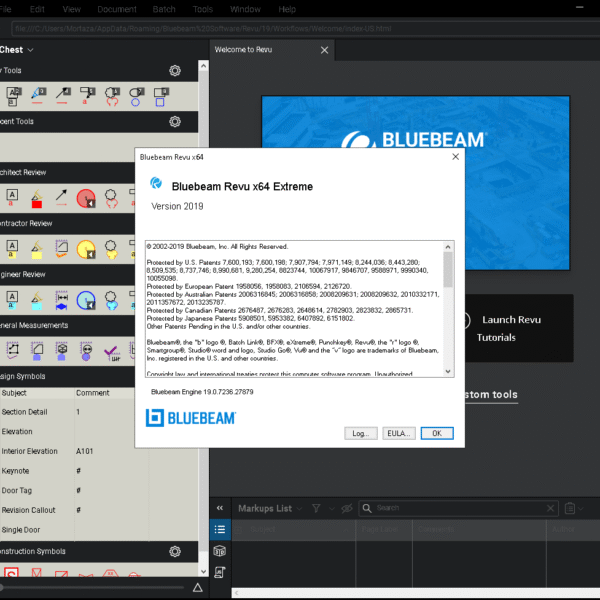Collapse the Contractor Review section
Viewport: 600px width, 600px height.
tap(67, 223)
